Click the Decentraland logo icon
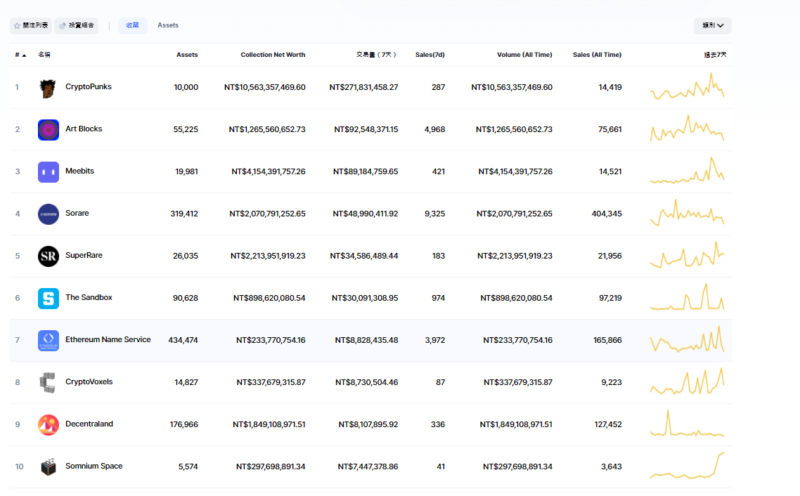Screen dimensions: 800x496 [48, 425]
